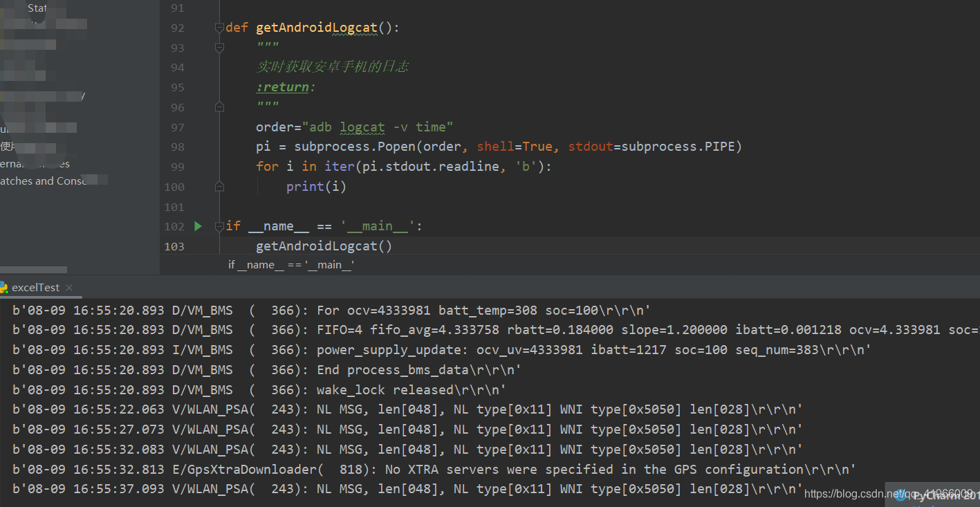This screenshot has height=507, width=980.
Task: Click console line 'For ocv=4333981 batt_temp=308'
Action: (x=331, y=310)
